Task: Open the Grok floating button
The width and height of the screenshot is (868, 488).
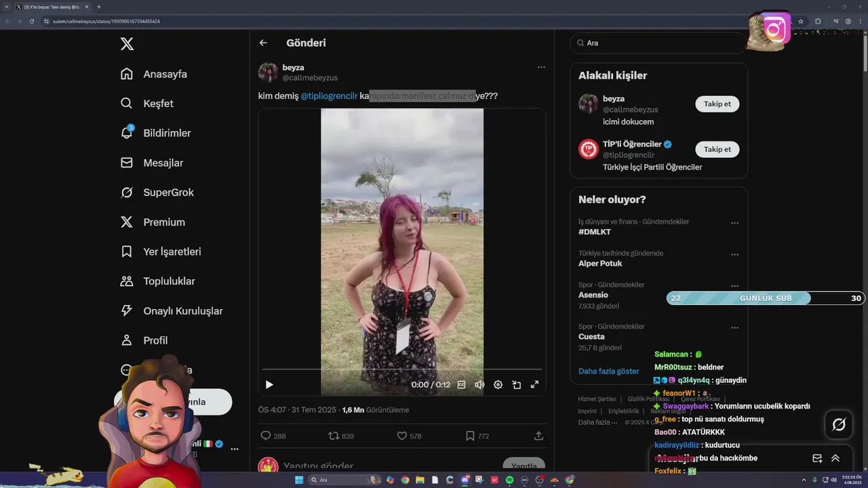Action: click(x=839, y=425)
